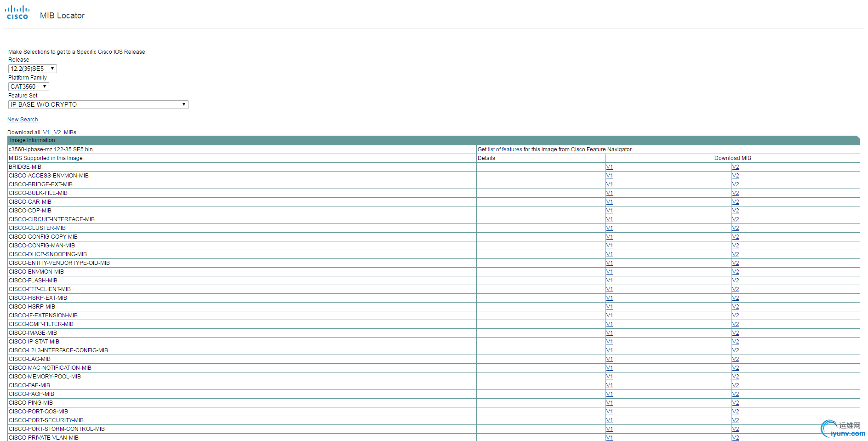Click the Cisco logo
868x441 pixels.
17,13
